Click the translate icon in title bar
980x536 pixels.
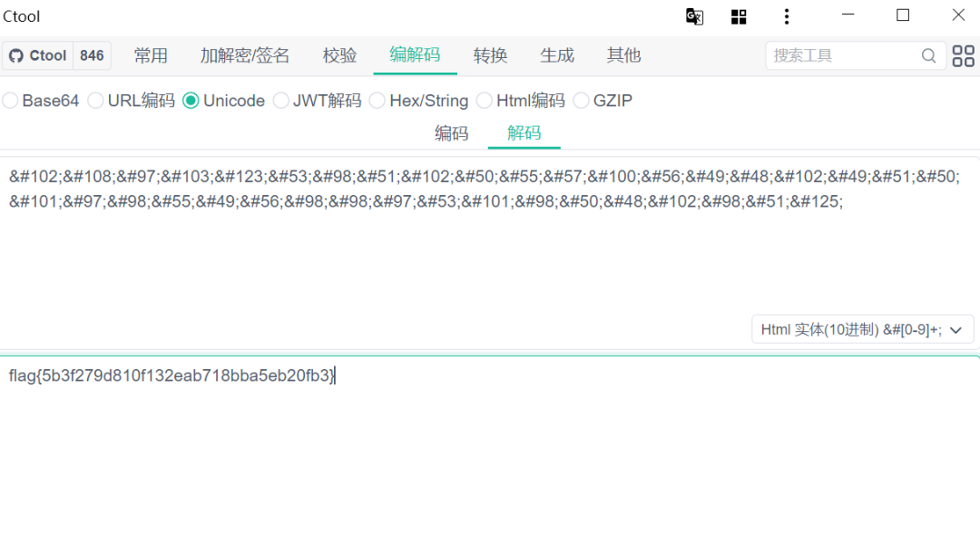click(694, 16)
